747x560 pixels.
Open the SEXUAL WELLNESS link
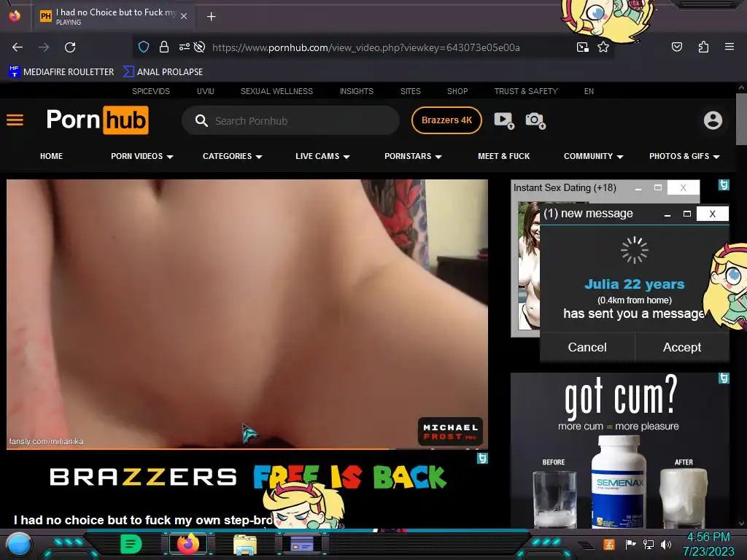[276, 91]
